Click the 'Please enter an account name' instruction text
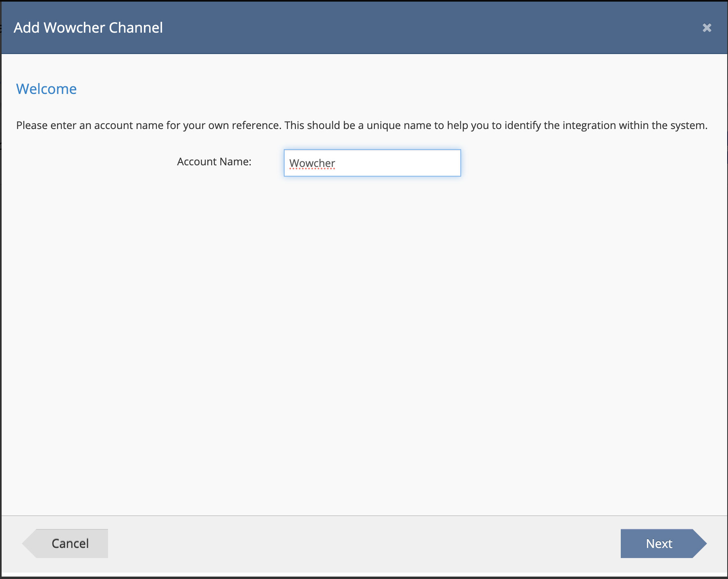Screen dimensions: 728x579 tap(362, 125)
